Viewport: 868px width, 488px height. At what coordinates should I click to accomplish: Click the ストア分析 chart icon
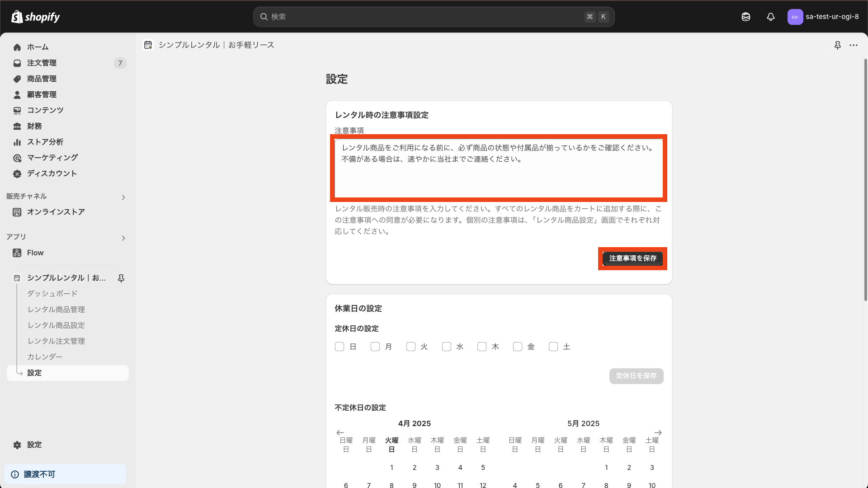click(x=17, y=142)
